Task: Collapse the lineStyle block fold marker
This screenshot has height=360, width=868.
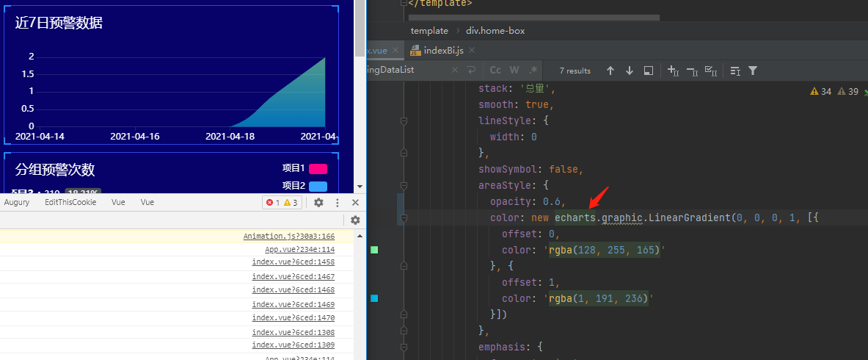Action: point(404,120)
